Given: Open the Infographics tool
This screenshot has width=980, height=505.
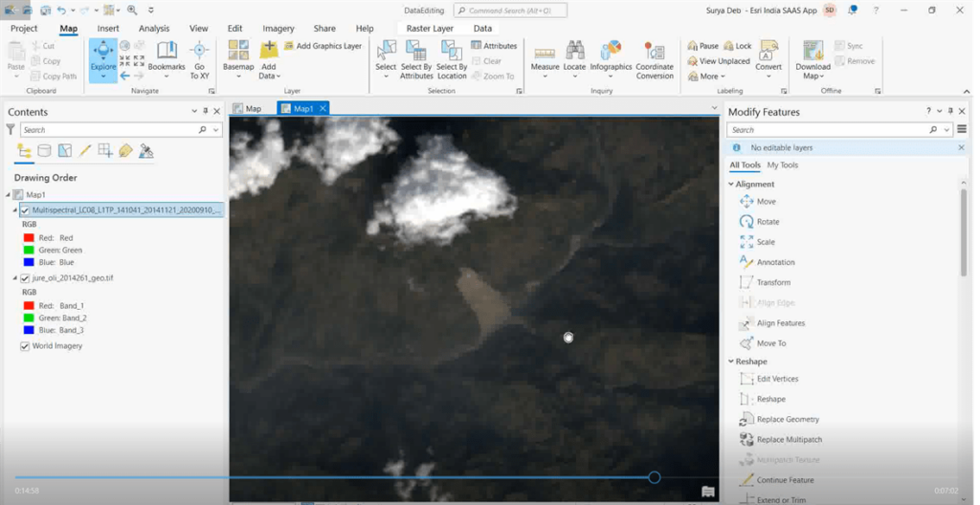Looking at the screenshot, I should click(x=611, y=60).
